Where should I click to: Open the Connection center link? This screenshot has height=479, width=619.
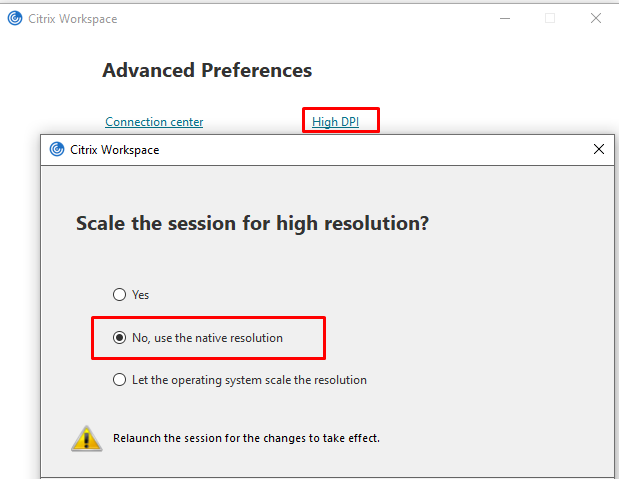(x=154, y=122)
